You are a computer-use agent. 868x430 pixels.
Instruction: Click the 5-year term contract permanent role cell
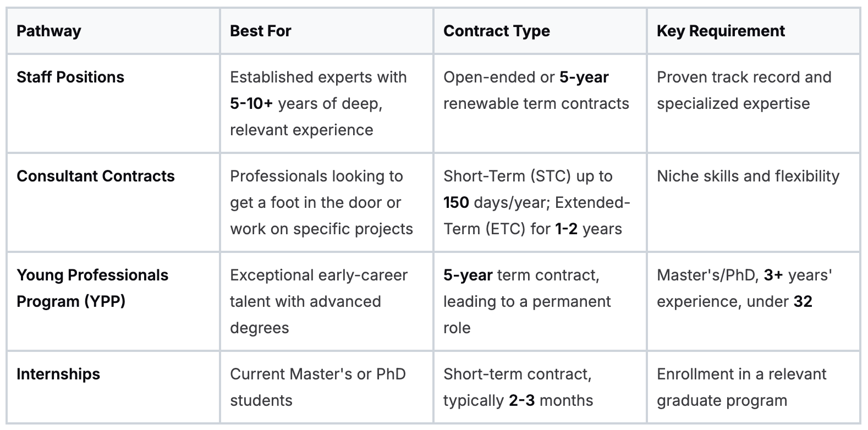pyautogui.click(x=540, y=301)
